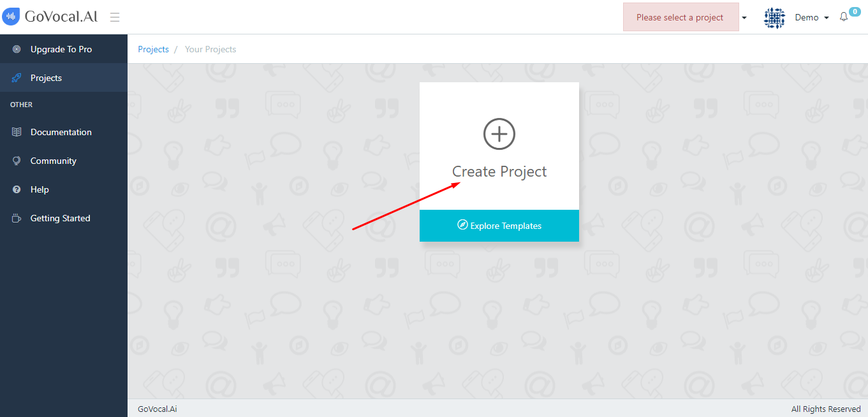Click the 'OTHER' sidebar section heading
The width and height of the screenshot is (868, 417).
click(x=21, y=105)
